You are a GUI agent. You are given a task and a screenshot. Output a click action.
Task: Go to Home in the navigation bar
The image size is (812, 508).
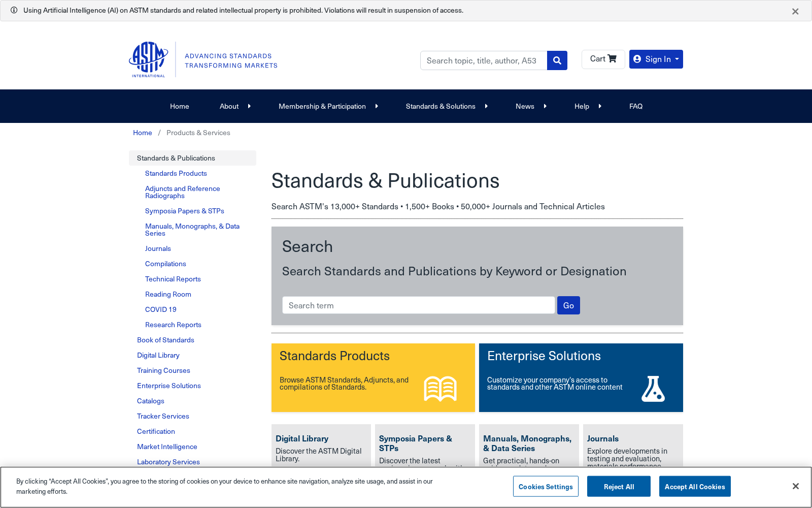[180, 106]
